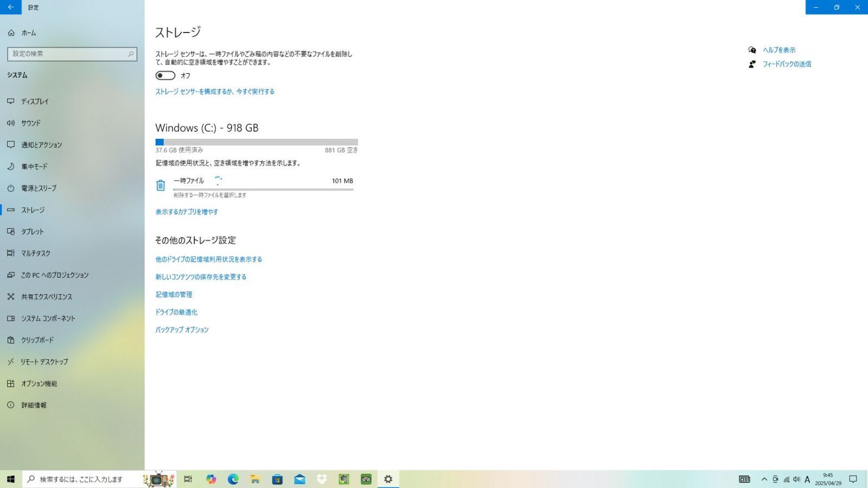Open Dropbox from the taskbar
This screenshot has width=868, height=488.
tap(322, 479)
